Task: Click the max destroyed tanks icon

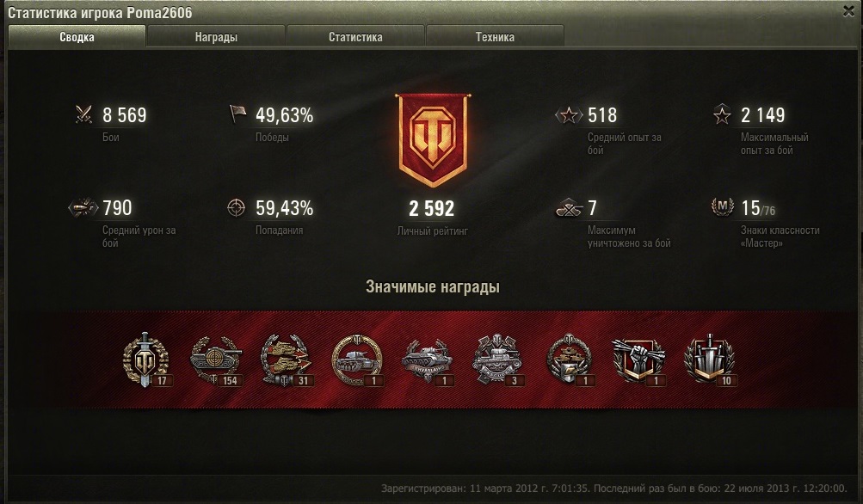Action: coord(569,208)
